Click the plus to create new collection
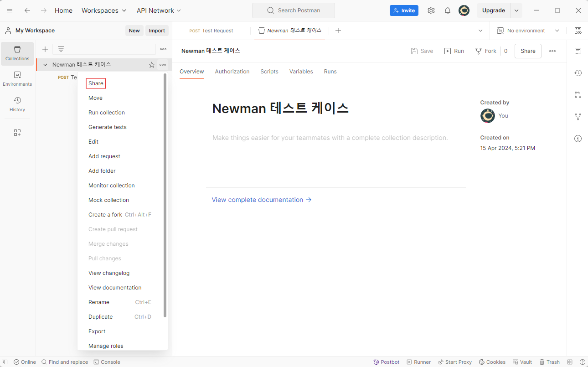Viewport: 588px width, 367px height. click(45, 49)
